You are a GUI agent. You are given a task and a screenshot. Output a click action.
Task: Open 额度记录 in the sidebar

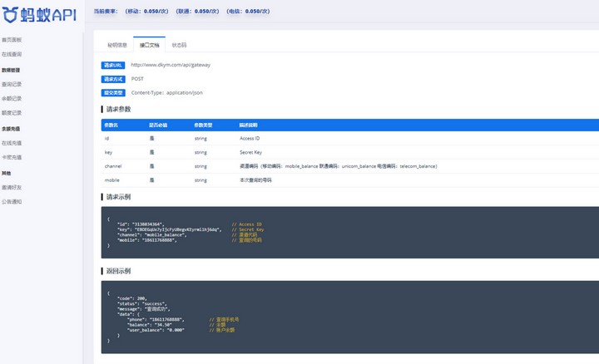tap(12, 113)
